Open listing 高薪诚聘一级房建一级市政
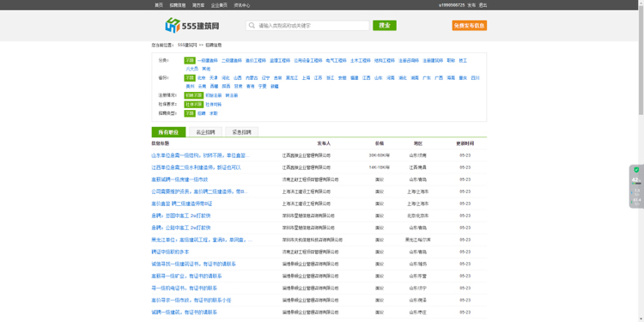The width and height of the screenshot is (644, 322). pos(180,179)
